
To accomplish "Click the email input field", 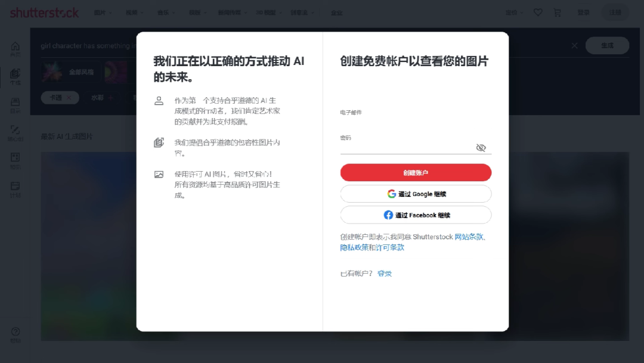I will (416, 119).
